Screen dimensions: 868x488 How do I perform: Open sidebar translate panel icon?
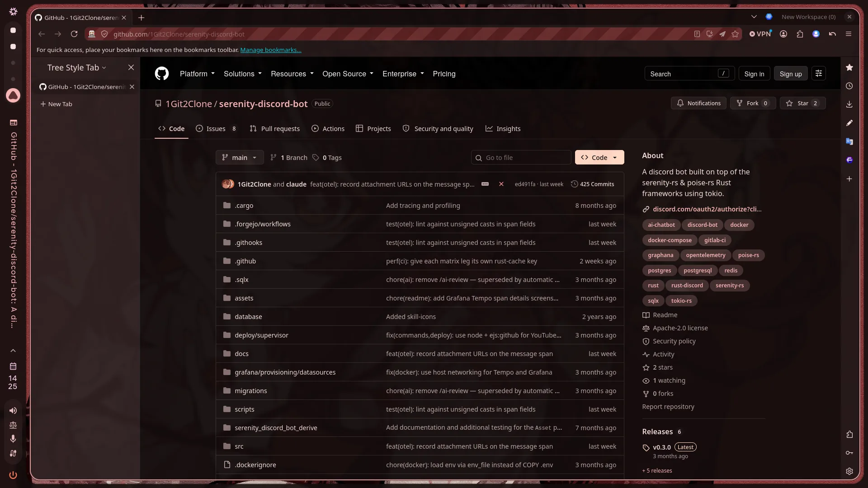point(849,141)
